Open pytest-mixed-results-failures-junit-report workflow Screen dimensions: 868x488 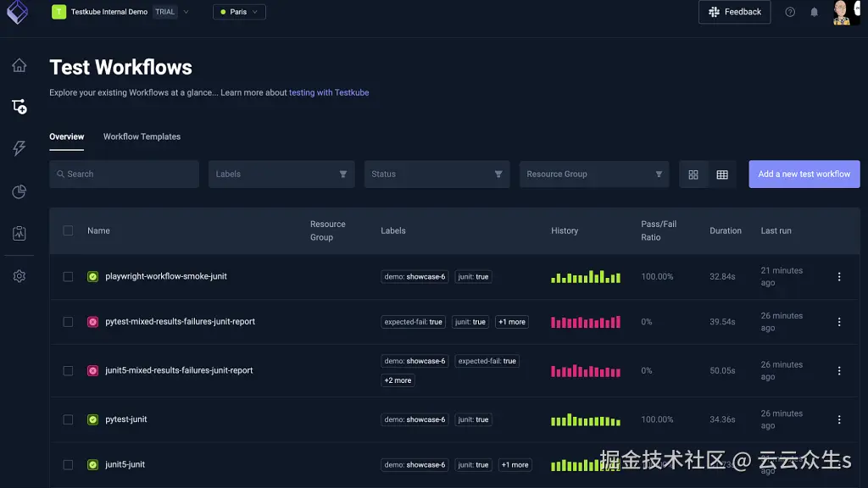(181, 321)
